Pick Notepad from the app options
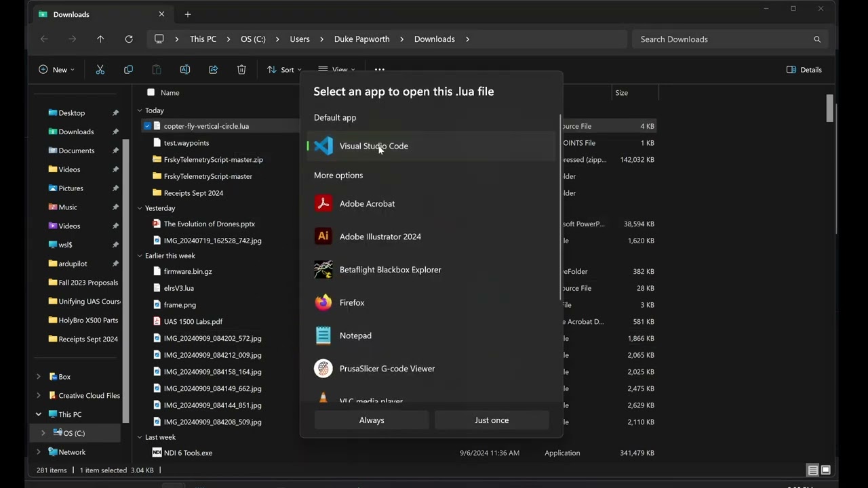The width and height of the screenshot is (868, 488). 431,336
